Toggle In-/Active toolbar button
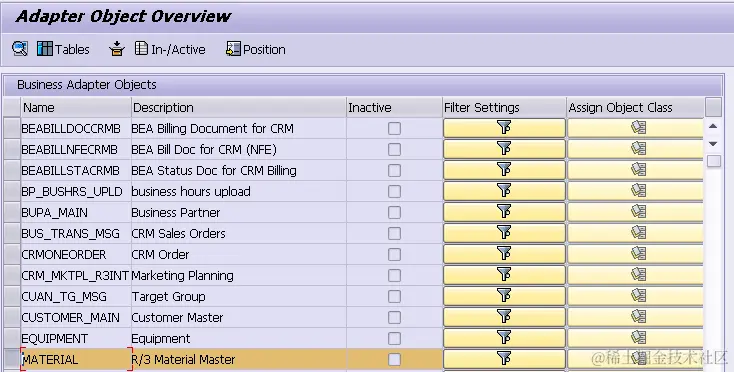Screen dimensions: 734x372 point(170,49)
